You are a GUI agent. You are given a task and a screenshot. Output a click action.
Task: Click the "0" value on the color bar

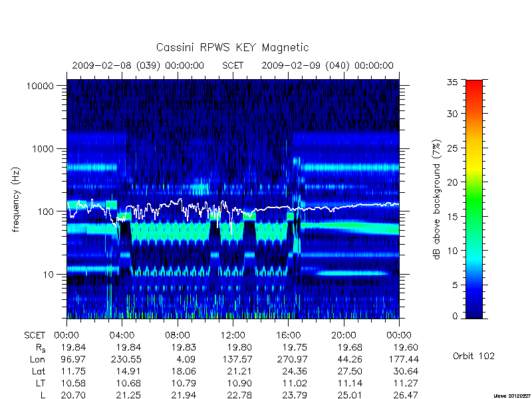(x=455, y=317)
